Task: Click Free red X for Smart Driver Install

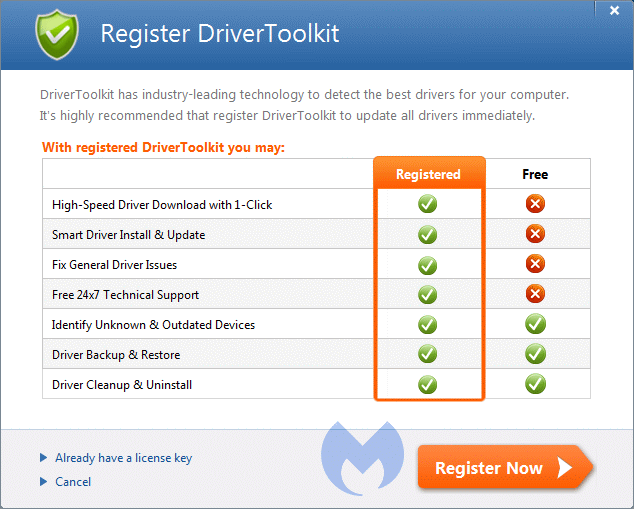Action: tap(535, 234)
